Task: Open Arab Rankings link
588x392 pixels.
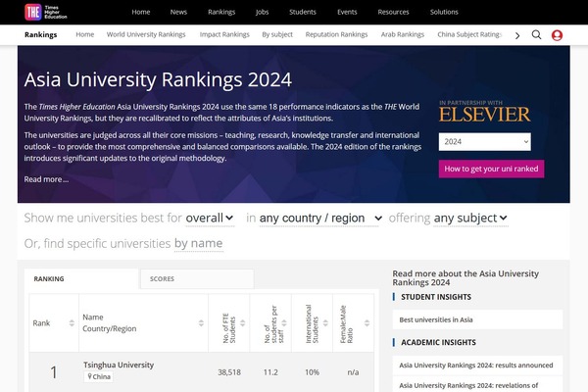Action: tap(403, 34)
